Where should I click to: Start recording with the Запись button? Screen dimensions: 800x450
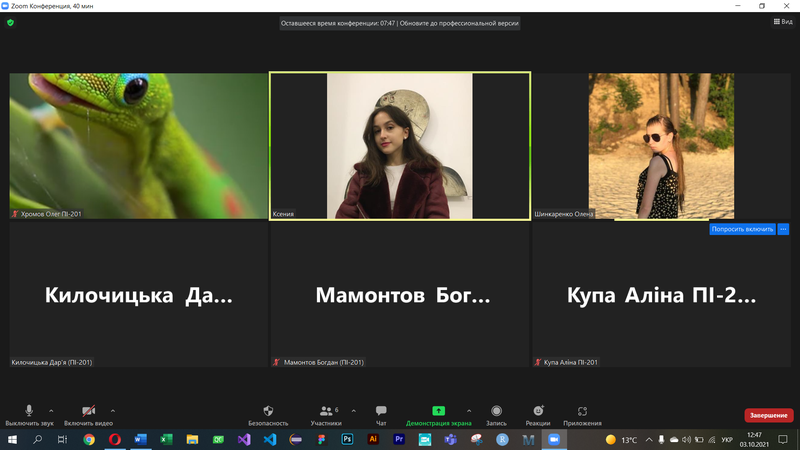click(x=496, y=415)
